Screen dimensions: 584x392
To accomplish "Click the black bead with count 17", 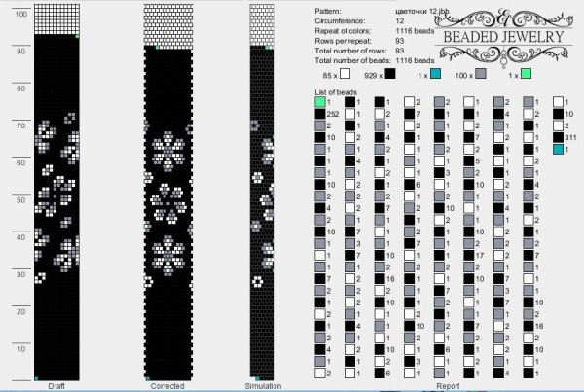I will [x=468, y=255].
